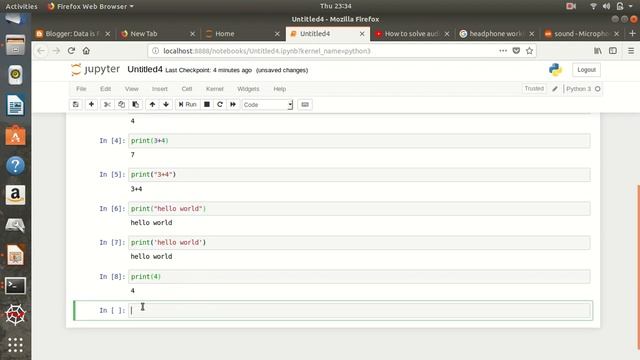
Task: Open Terminal from the dock
Action: (x=16, y=286)
